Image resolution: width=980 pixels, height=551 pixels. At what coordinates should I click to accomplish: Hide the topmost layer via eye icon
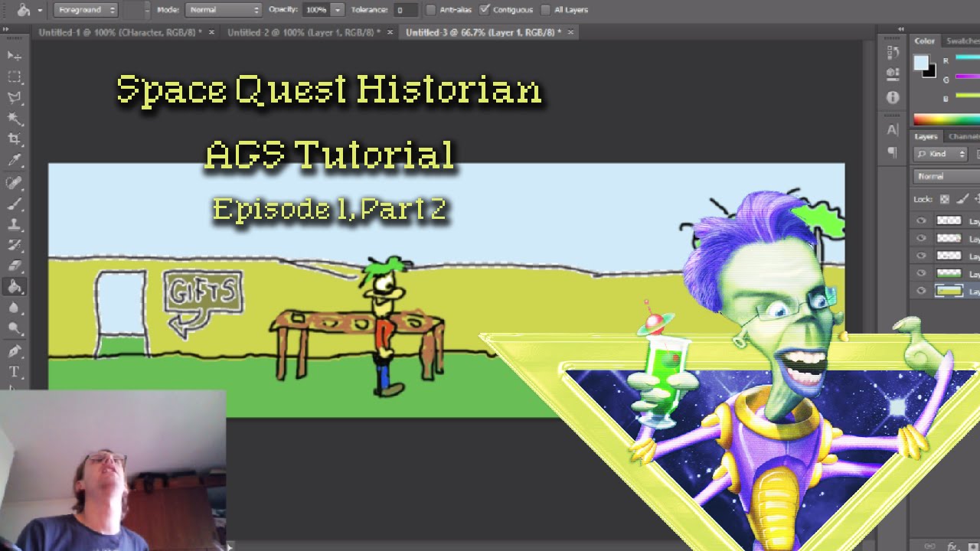[x=921, y=220]
